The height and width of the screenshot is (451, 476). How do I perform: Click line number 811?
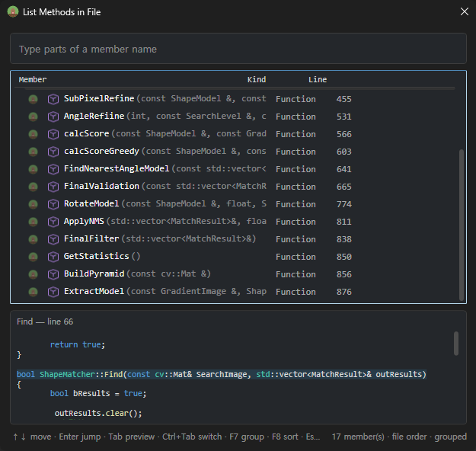point(343,222)
